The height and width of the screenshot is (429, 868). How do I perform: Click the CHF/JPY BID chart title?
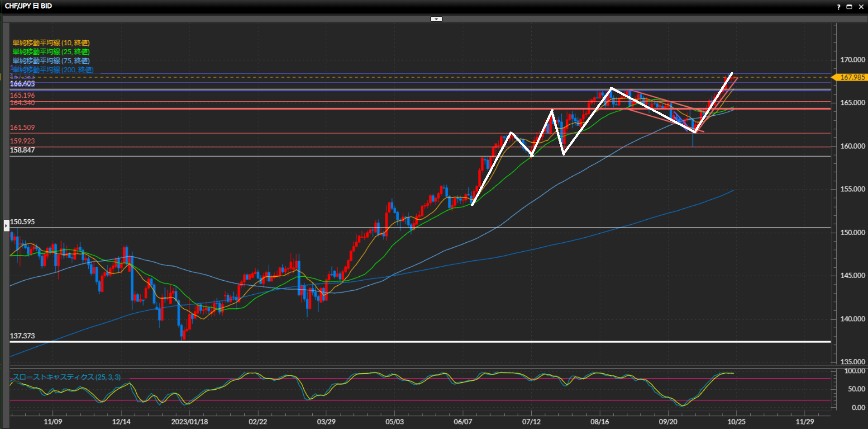(x=29, y=6)
